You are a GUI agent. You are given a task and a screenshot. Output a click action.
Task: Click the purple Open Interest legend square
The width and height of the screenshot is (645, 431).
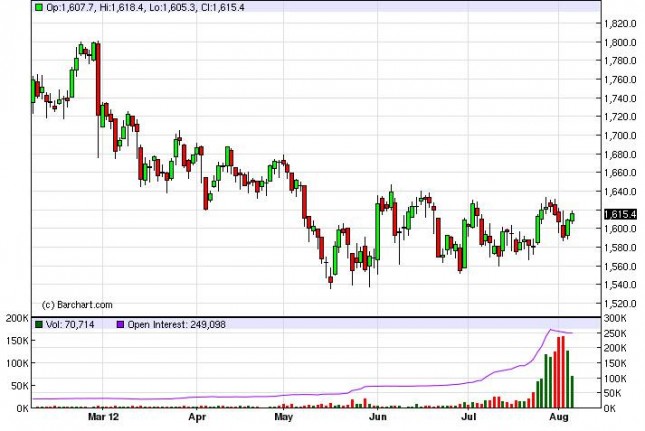pos(121,324)
